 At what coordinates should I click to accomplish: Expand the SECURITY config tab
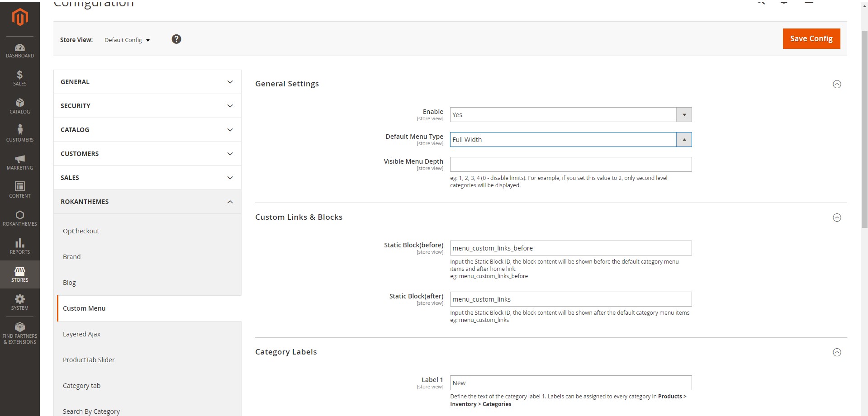pos(147,106)
